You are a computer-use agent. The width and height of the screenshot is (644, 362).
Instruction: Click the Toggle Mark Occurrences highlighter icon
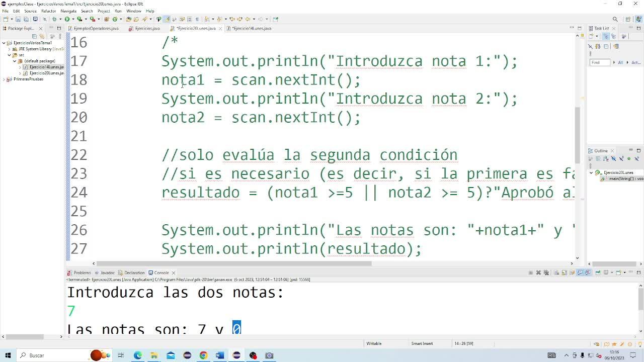tap(167, 19)
